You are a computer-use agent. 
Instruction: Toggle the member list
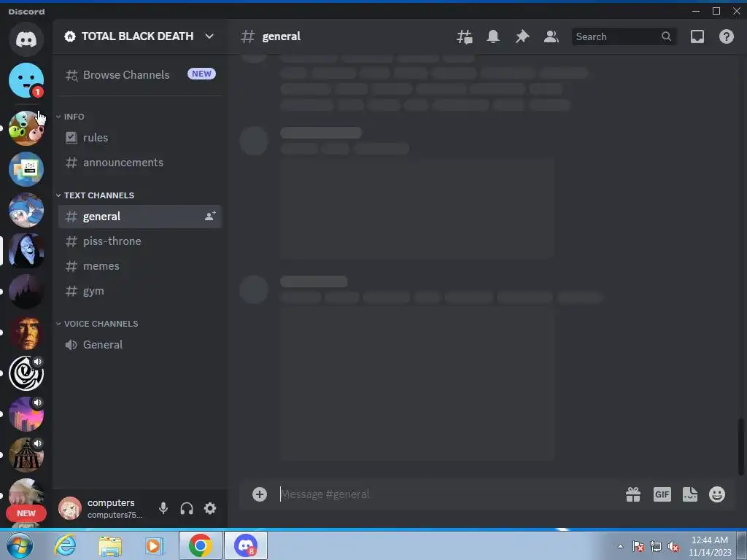pyautogui.click(x=551, y=36)
